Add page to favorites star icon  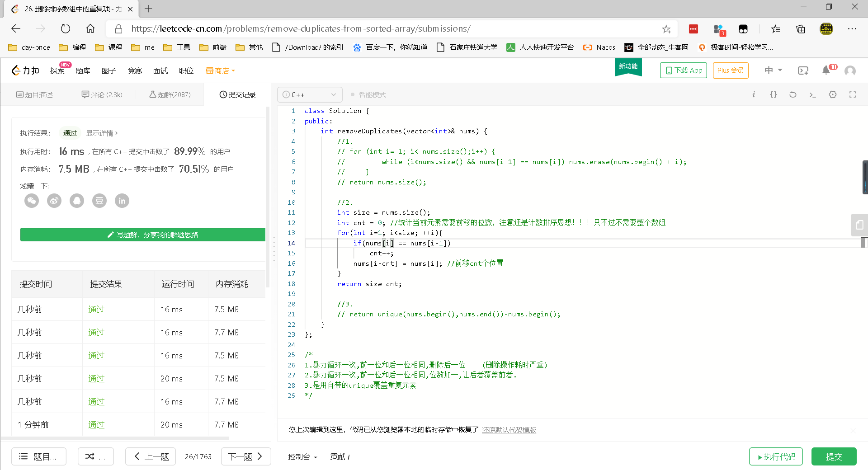pos(666,29)
